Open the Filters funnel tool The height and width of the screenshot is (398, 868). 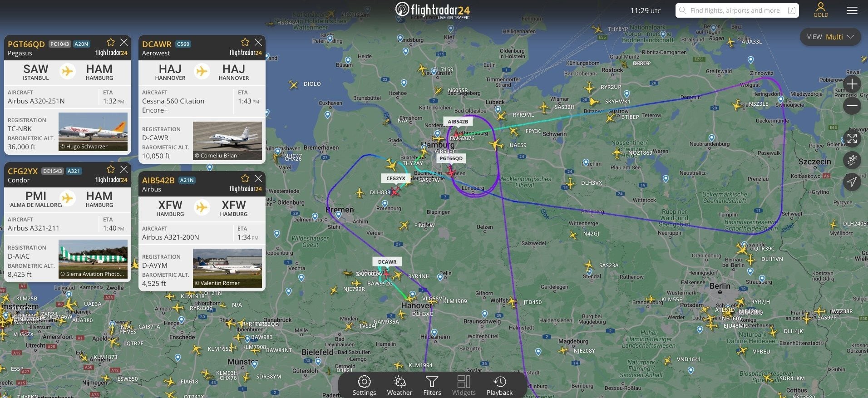[432, 385]
